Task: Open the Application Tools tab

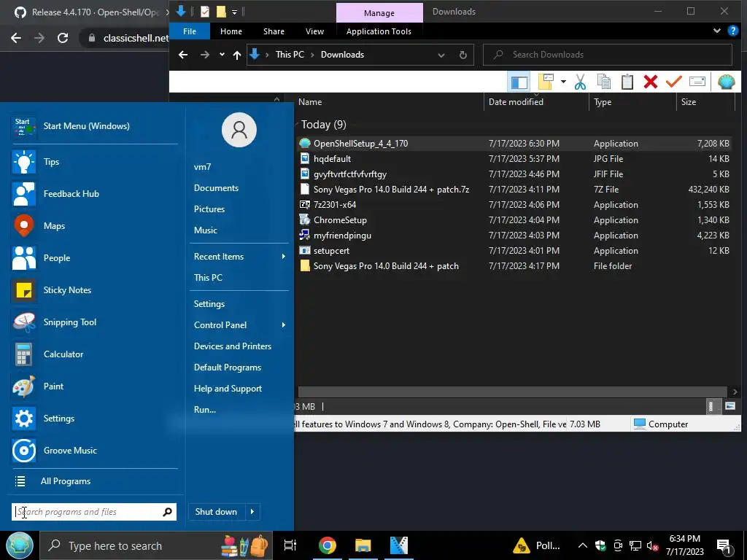Action: [379, 31]
